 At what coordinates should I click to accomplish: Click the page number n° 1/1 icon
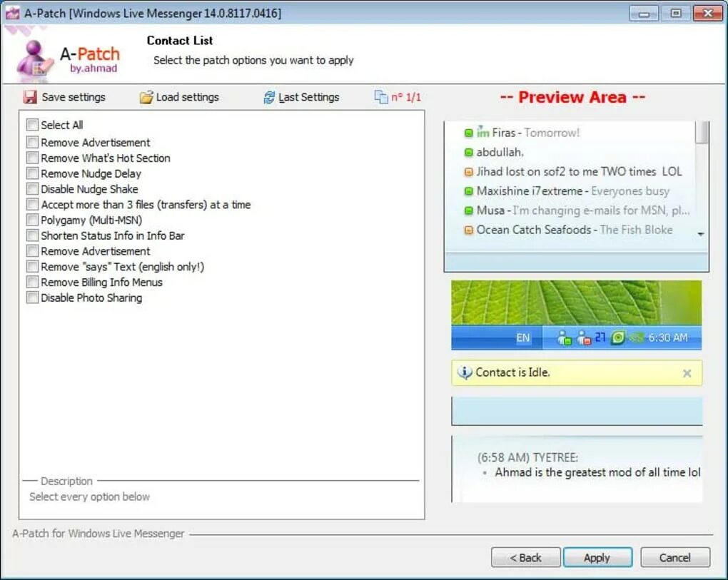point(381,97)
